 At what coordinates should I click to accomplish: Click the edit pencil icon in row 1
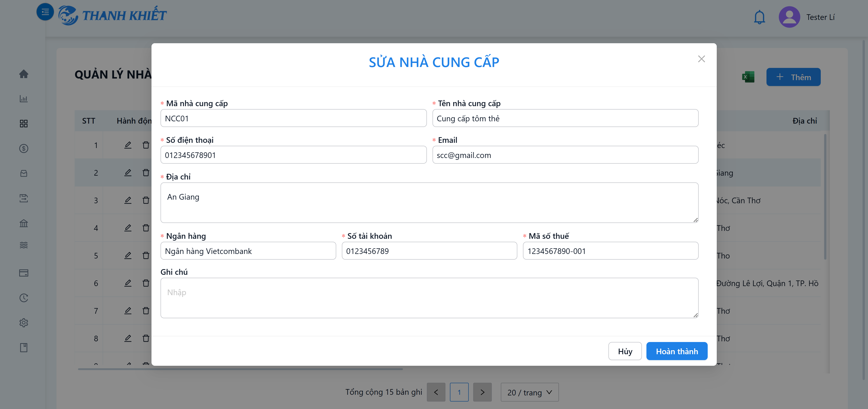click(x=128, y=145)
